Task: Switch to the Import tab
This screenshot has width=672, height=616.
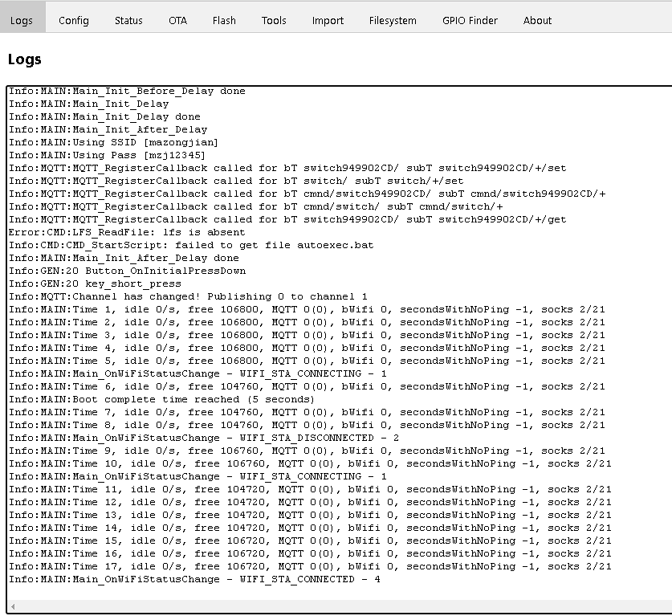Action: coord(328,21)
